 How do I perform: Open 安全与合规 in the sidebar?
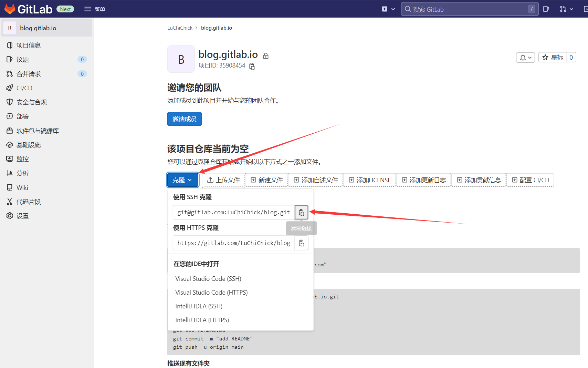point(47,102)
